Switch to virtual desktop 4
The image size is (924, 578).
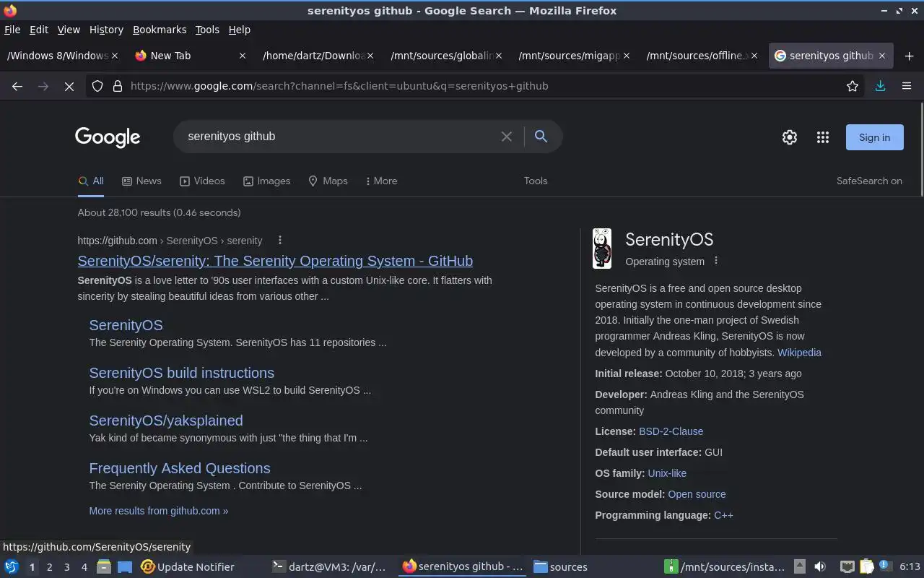[x=84, y=567]
